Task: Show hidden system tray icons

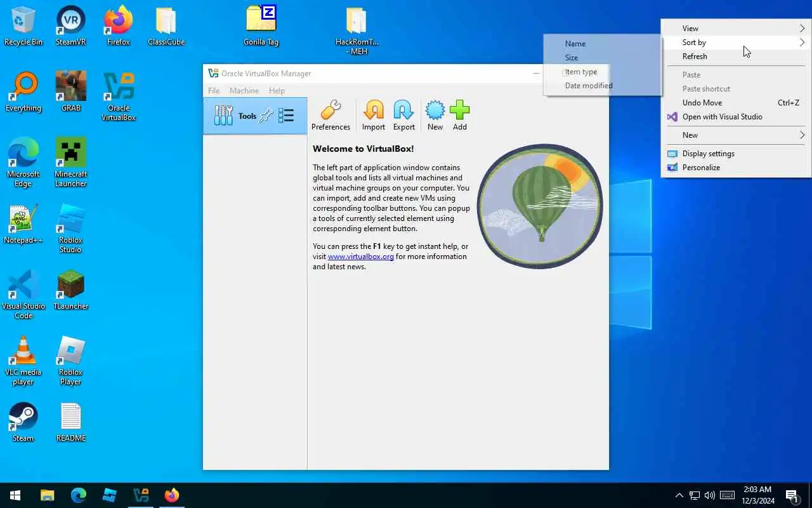Action: click(679, 495)
